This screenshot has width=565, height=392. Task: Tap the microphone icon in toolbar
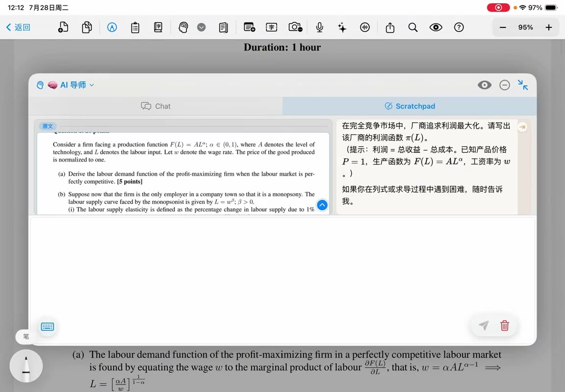(x=320, y=27)
